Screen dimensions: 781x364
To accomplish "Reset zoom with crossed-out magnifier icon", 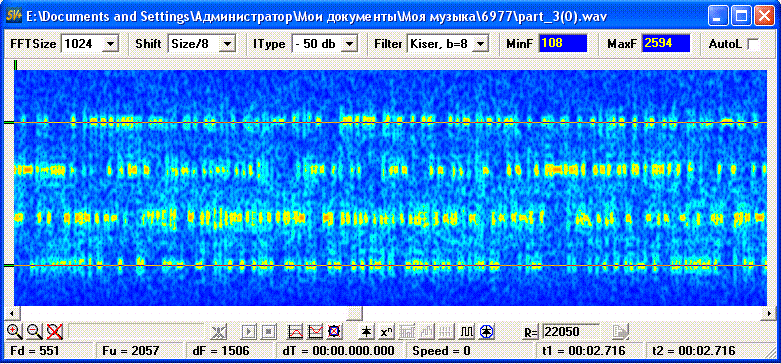I will [53, 330].
